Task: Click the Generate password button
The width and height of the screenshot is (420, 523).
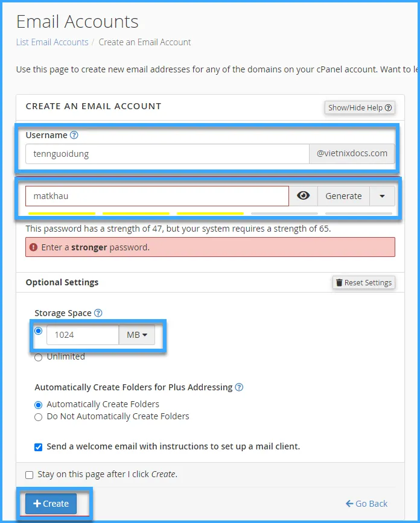Action: [x=343, y=196]
